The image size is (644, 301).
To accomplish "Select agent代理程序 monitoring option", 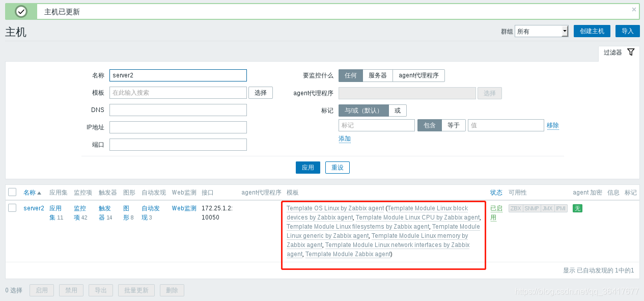I will tap(418, 75).
